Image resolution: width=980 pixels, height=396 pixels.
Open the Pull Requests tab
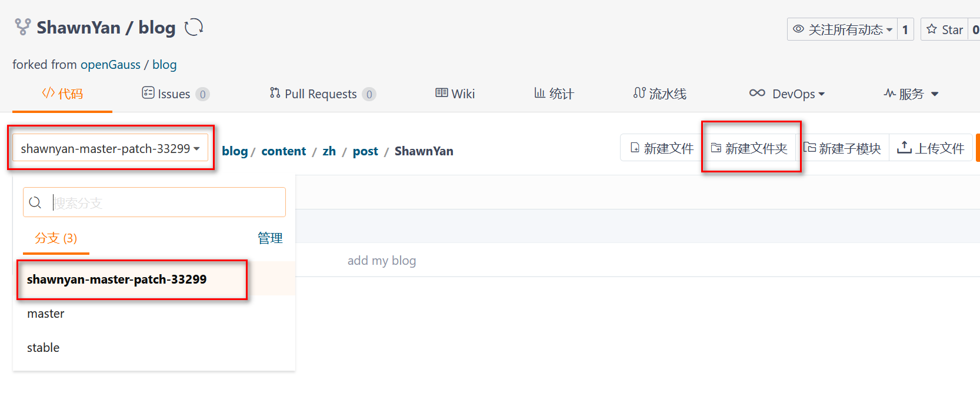pos(322,94)
